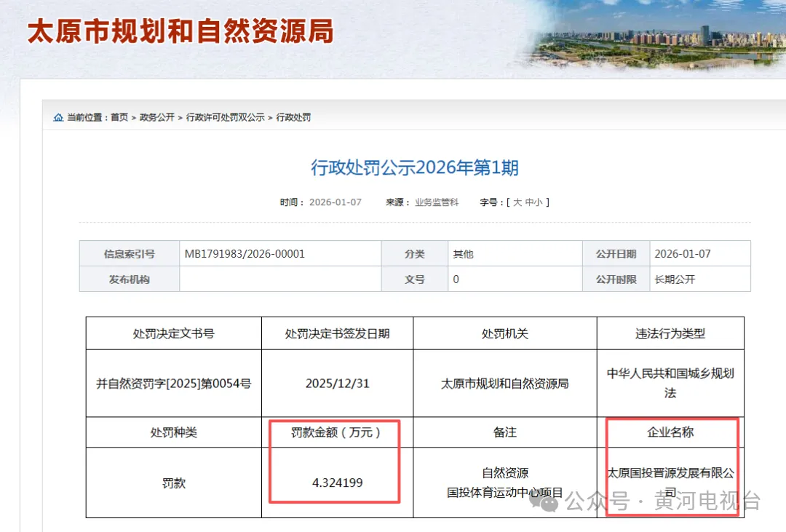
Task: Click the 分类 label cell
Action: click(x=415, y=254)
